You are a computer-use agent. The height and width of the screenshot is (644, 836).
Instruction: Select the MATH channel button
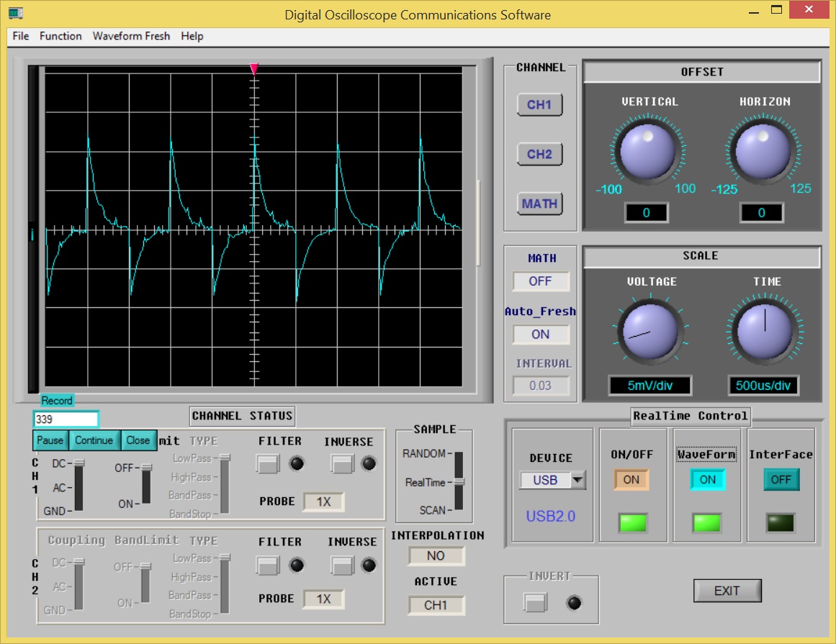coord(539,204)
